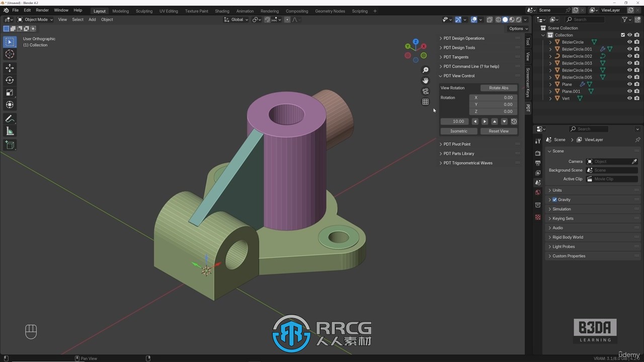Viewport: 644px width, 362px height.
Task: Toggle show gizmo button
Action: (458, 20)
